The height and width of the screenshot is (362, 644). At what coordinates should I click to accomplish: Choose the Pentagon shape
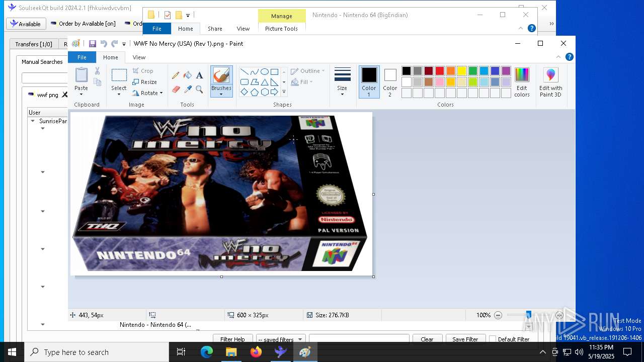(254, 92)
